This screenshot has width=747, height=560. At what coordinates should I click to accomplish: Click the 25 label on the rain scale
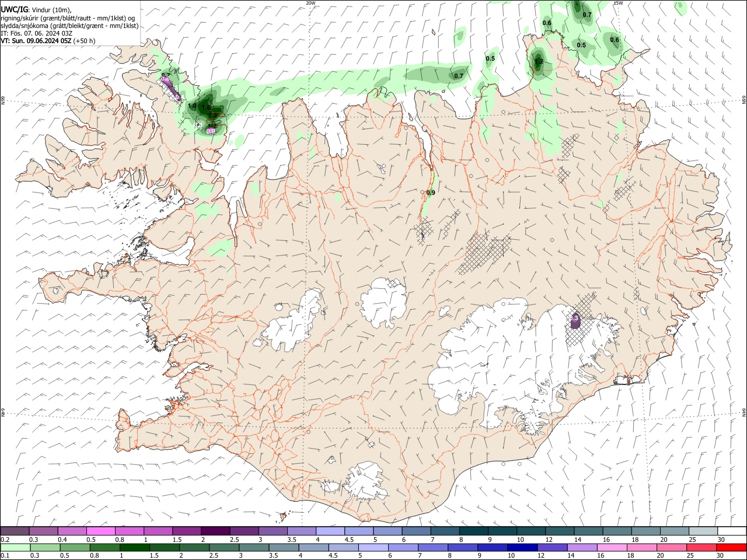click(692, 556)
